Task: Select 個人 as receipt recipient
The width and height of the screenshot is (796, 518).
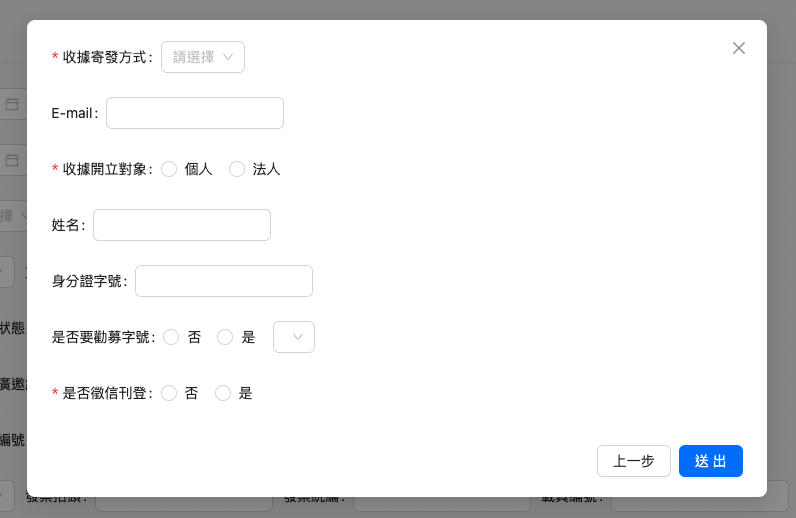Action: tap(169, 169)
